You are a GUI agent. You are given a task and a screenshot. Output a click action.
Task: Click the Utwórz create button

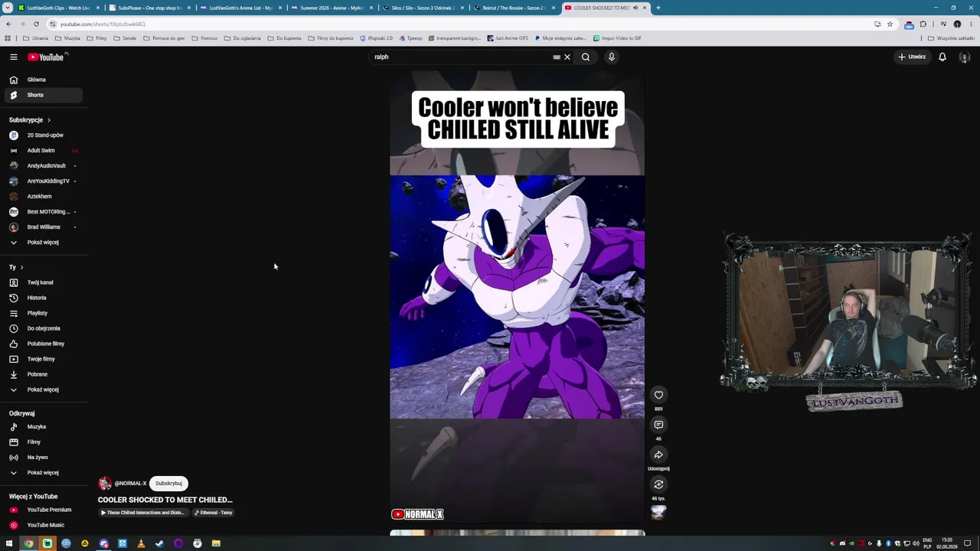912,57
